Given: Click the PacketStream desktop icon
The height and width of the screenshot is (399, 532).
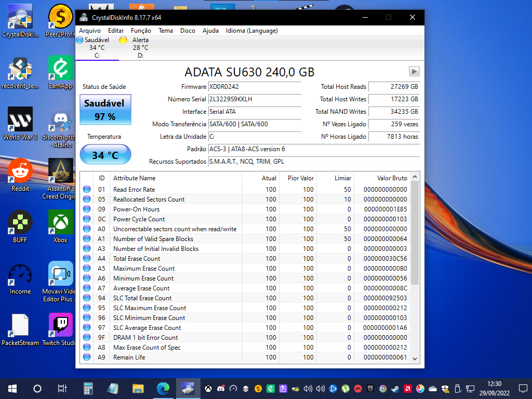Looking at the screenshot, I should click(x=20, y=330).
